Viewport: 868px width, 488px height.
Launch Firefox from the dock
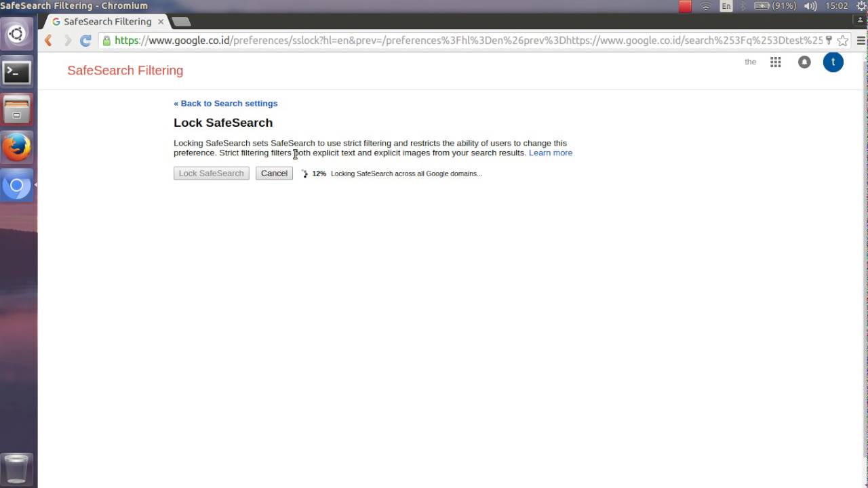(16, 147)
